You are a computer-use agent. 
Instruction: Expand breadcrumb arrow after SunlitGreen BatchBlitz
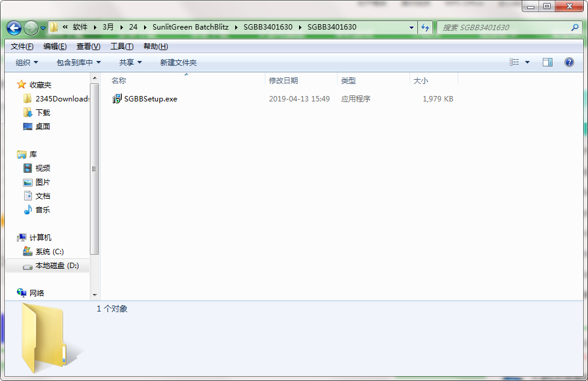coord(236,27)
